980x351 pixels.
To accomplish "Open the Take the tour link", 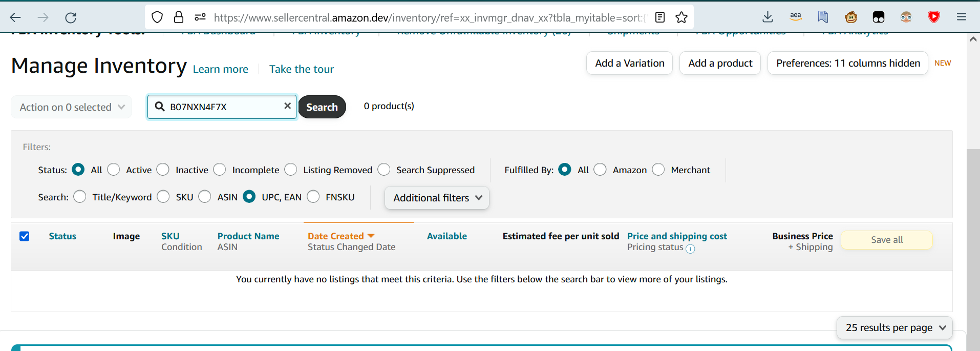I will pos(302,69).
